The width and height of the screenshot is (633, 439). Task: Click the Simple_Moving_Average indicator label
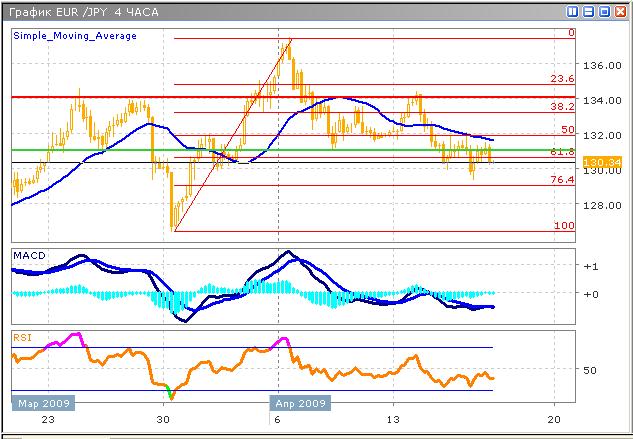75,35
